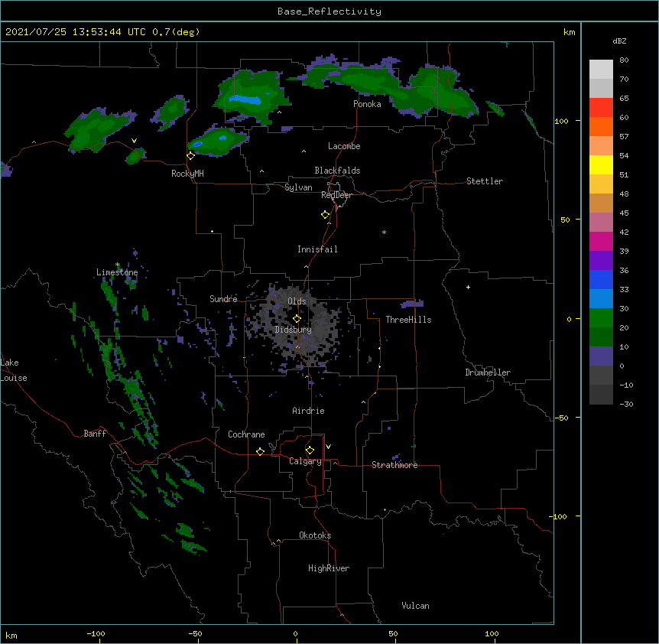Viewport: 659px width, 644px height.
Task: Click the yellow diamond marker near RockyMH
Action: click(191, 155)
